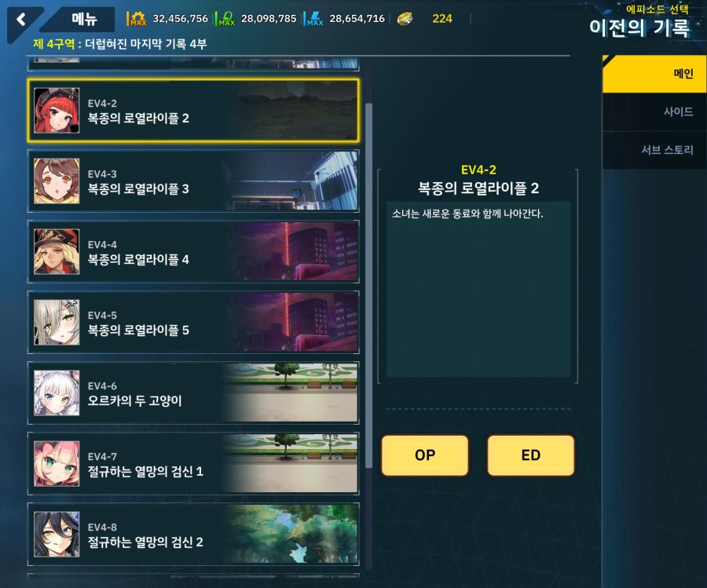Select brown-haired character portrait for EV4-3

(x=57, y=181)
